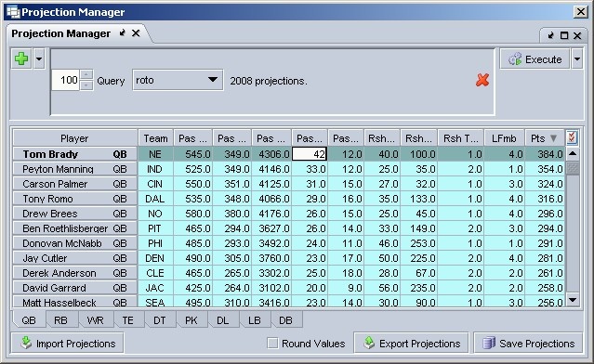Click Peyton Manning's 354.0 points cell
This screenshot has width=594, height=364.
click(545, 169)
